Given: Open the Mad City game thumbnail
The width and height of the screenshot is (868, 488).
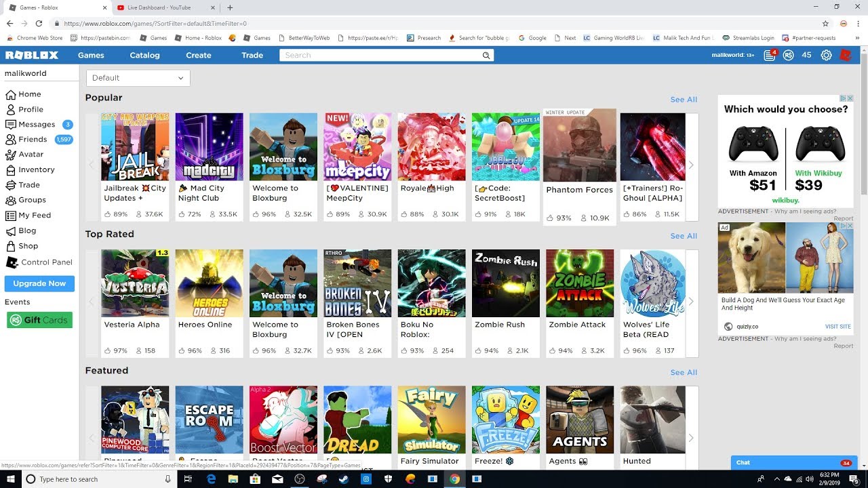Looking at the screenshot, I should tap(209, 146).
